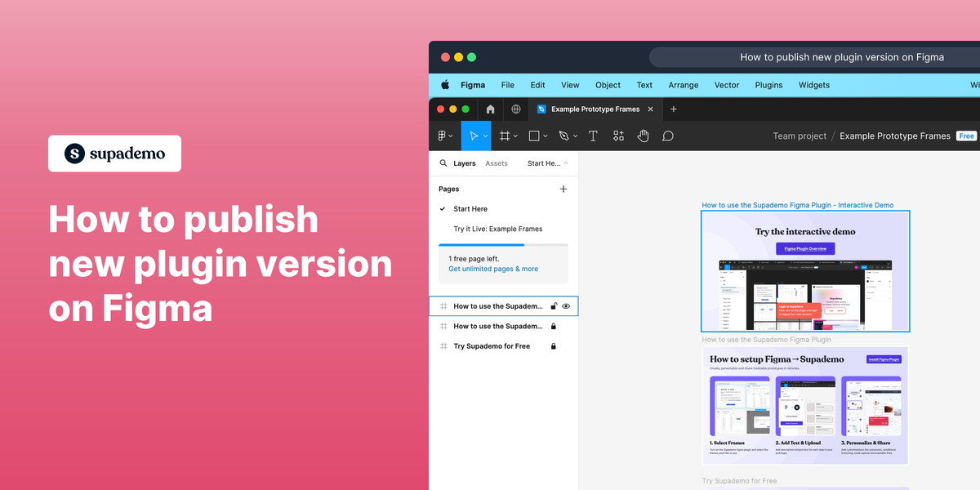
Task: Switch to the Layers panel tab
Action: tap(465, 163)
